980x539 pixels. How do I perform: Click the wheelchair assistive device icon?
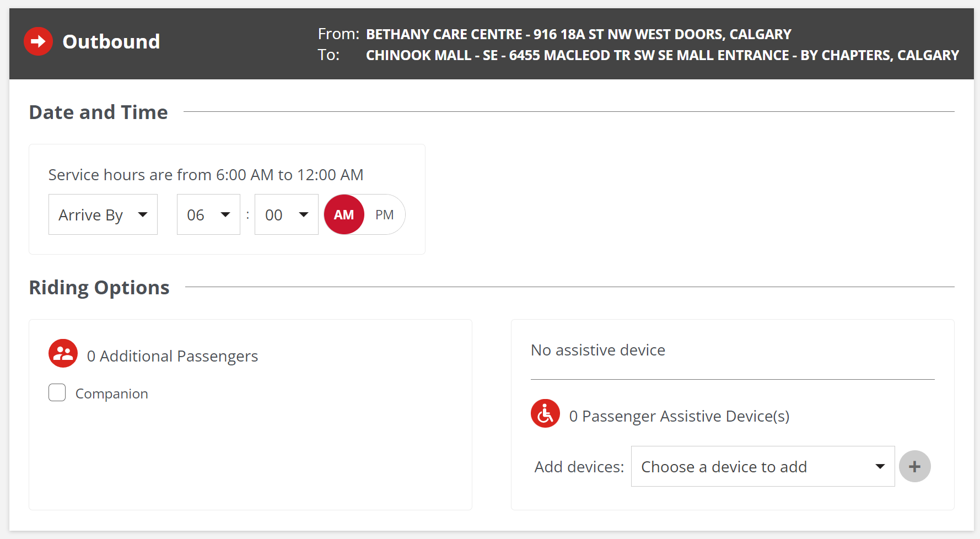tap(545, 413)
